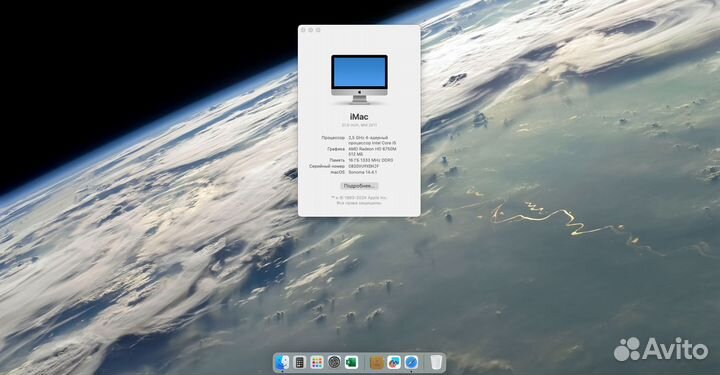The height and width of the screenshot is (375, 720).
Task: Click the Процессор label
Action: (333, 138)
